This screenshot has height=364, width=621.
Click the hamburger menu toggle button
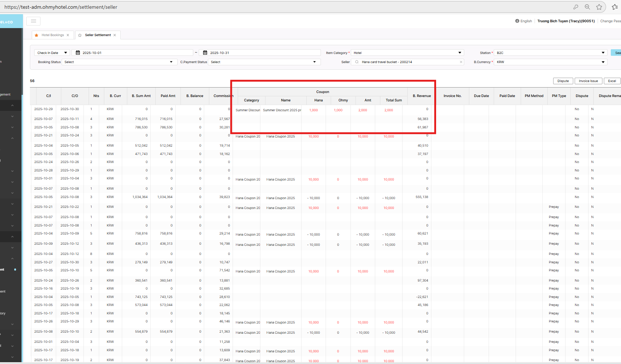pyautogui.click(x=33, y=21)
